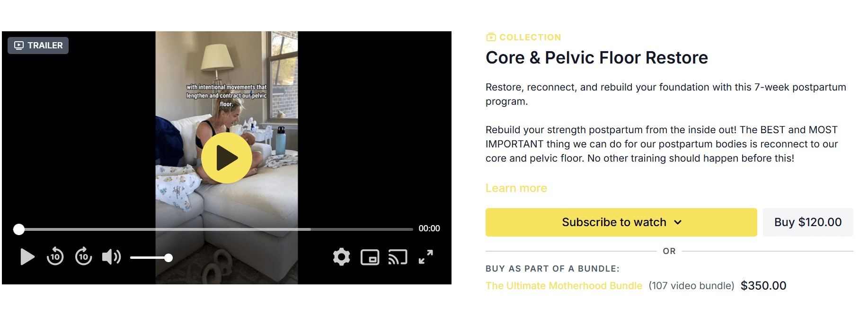Click the video progress scrubber handle
Viewport: 868px width, 319px height.
click(x=19, y=229)
